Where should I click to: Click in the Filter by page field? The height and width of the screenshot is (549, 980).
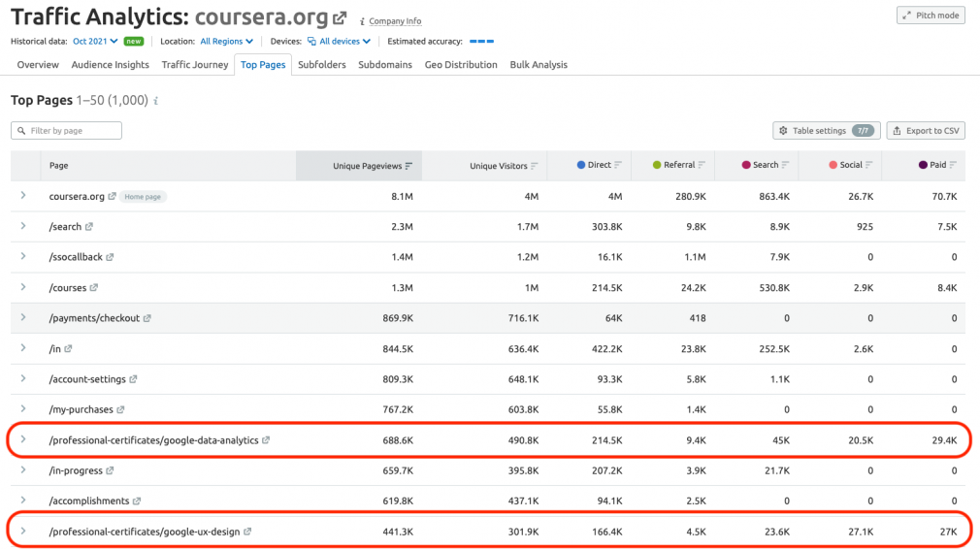[x=66, y=131]
